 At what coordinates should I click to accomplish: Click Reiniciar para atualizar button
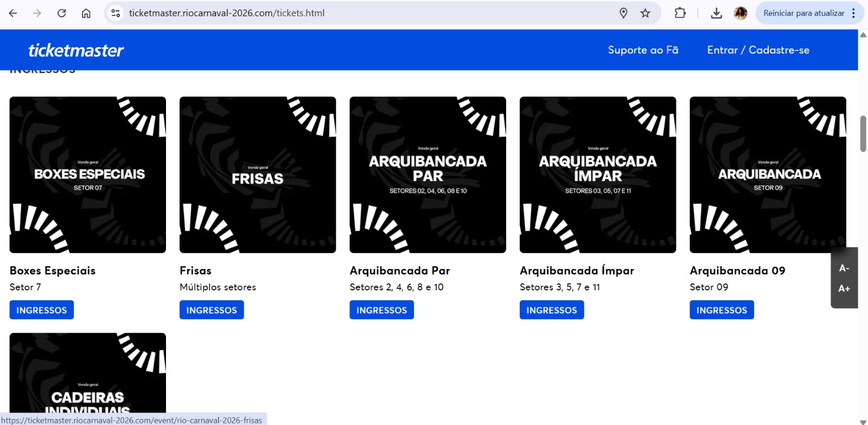[x=803, y=13]
